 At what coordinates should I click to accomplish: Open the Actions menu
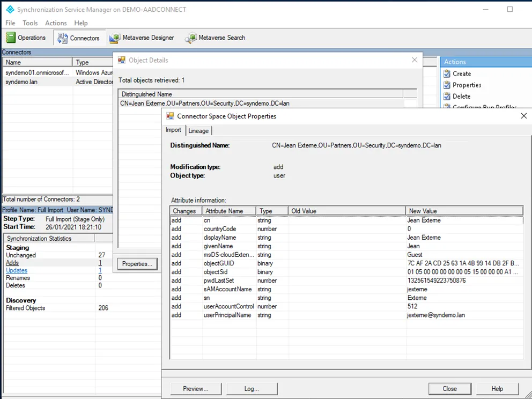click(x=56, y=23)
